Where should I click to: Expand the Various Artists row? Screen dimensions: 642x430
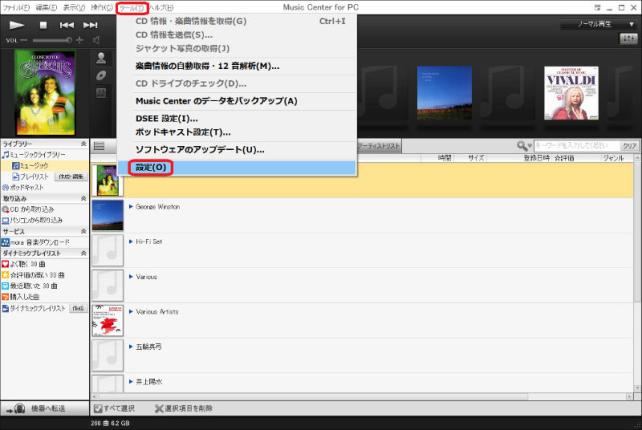pos(131,312)
